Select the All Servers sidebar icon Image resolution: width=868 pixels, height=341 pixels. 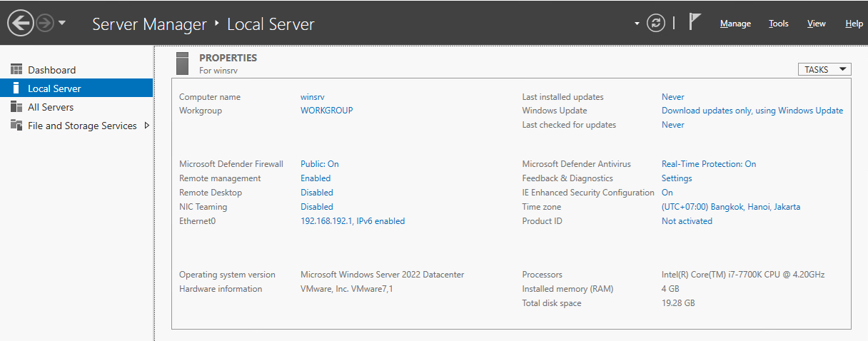point(16,107)
